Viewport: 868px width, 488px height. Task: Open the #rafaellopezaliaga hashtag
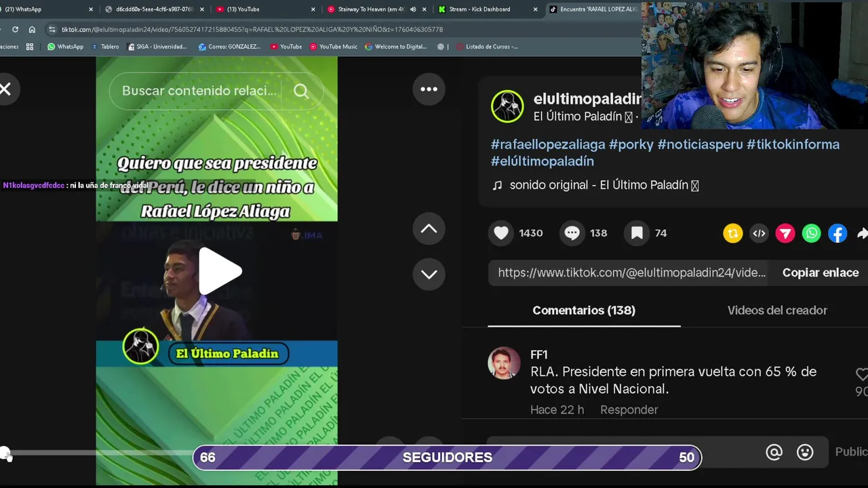tap(548, 144)
